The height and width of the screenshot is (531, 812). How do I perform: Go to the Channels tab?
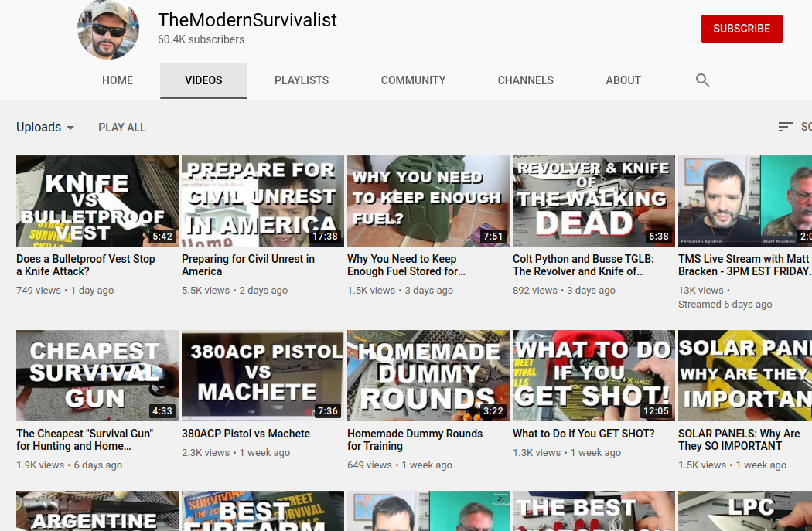[526, 80]
